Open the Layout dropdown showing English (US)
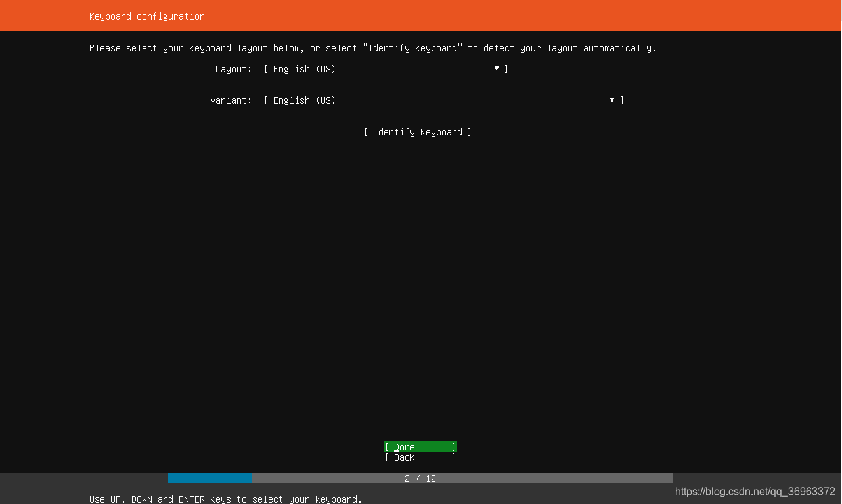 pos(386,69)
